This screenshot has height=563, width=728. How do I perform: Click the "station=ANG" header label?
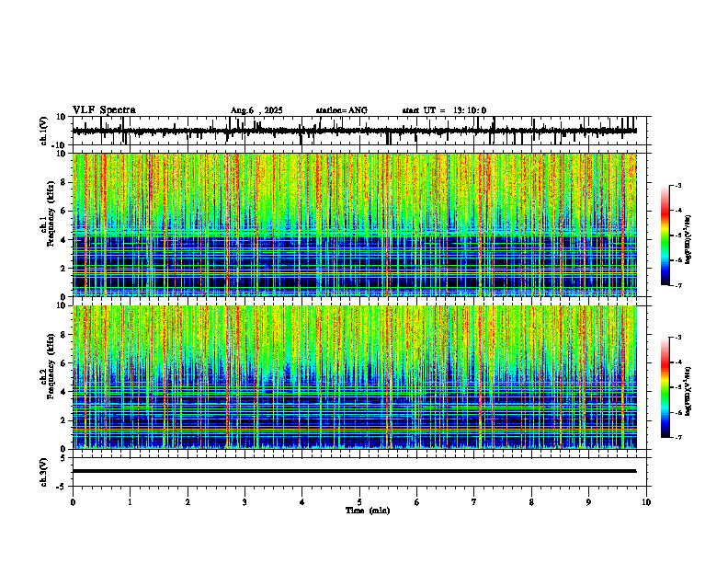pyautogui.click(x=342, y=110)
